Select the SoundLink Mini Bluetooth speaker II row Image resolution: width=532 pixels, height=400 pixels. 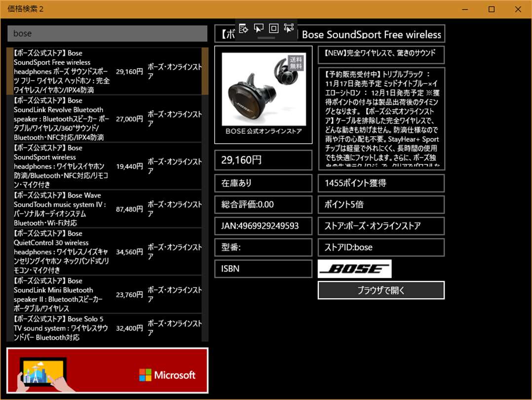click(107, 294)
